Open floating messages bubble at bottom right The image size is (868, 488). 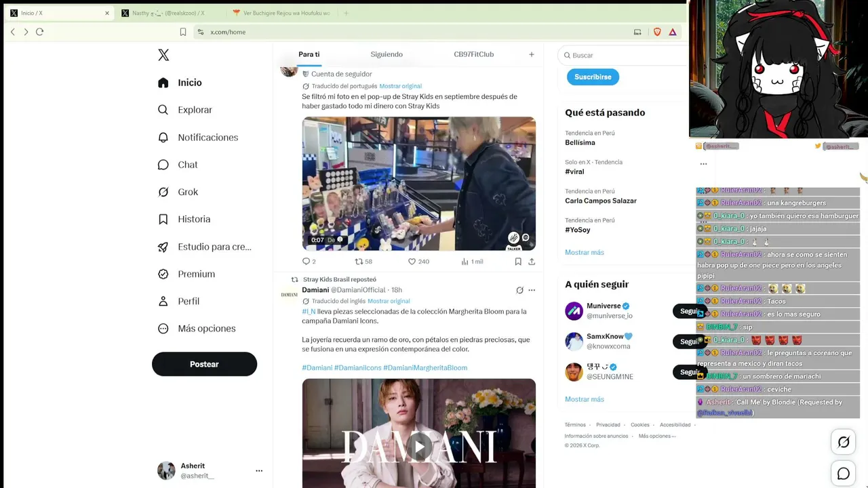pyautogui.click(x=844, y=474)
